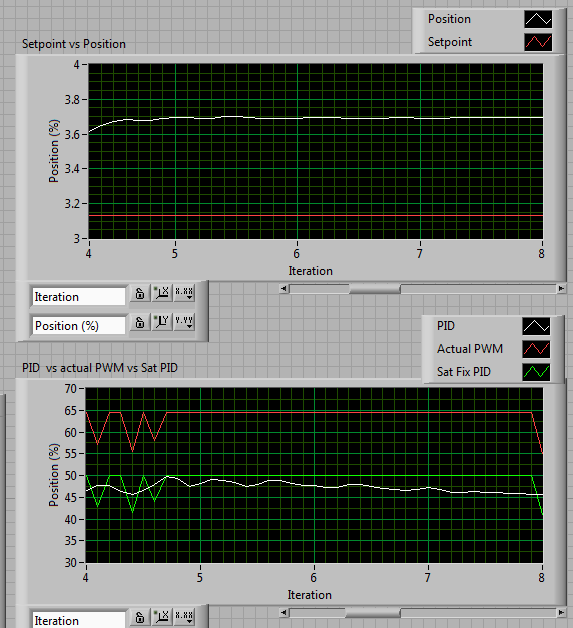Click the bottom graph X-axis end value 8
Image resolution: width=573 pixels, height=628 pixels.
[x=541, y=578]
